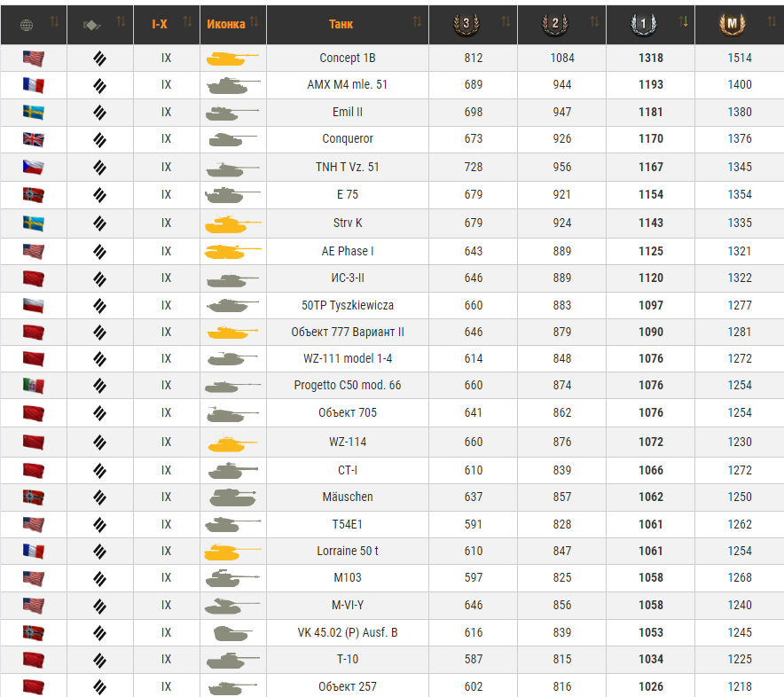The image size is (784, 697).
Task: Click the USA flag in Concept 1B row
Action: coord(34,58)
